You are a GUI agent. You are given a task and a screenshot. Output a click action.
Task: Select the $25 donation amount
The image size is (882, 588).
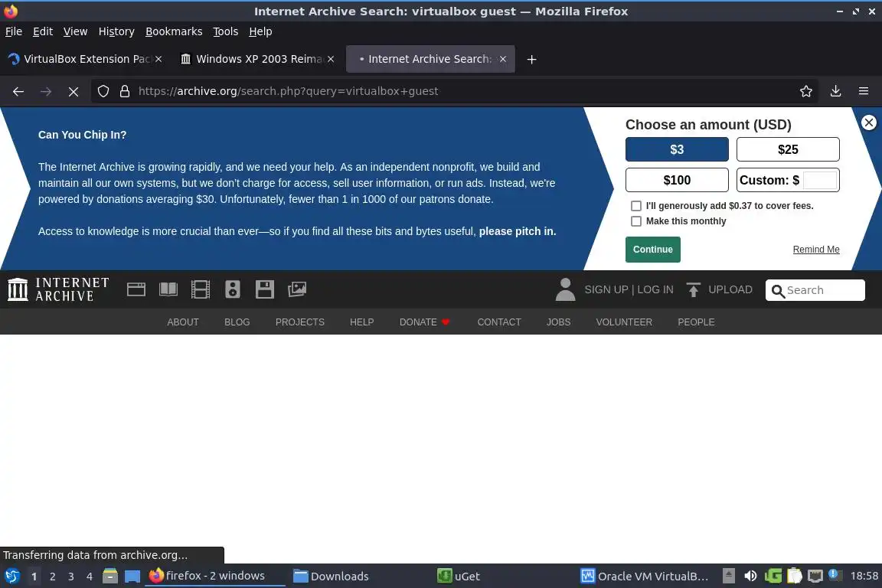(x=788, y=149)
